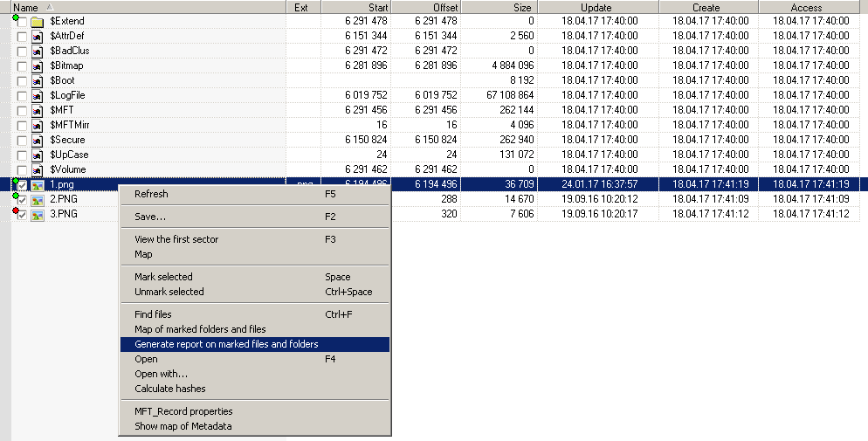
Task: Choose Save... in the context menu
Action: click(x=150, y=217)
